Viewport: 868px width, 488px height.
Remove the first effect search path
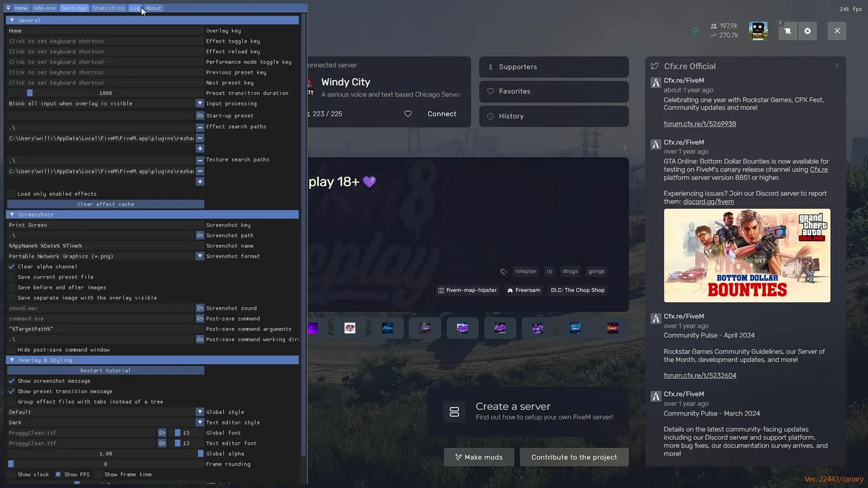200,127
